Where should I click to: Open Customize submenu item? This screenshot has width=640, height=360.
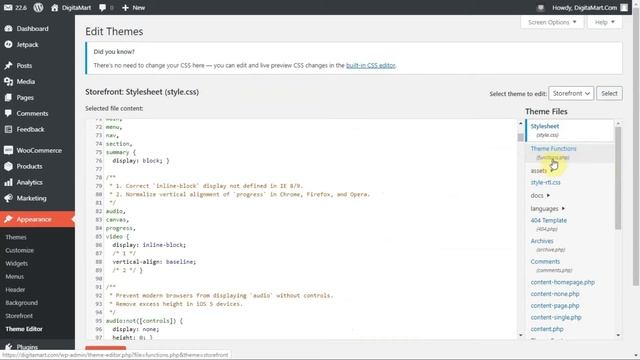(x=20, y=250)
